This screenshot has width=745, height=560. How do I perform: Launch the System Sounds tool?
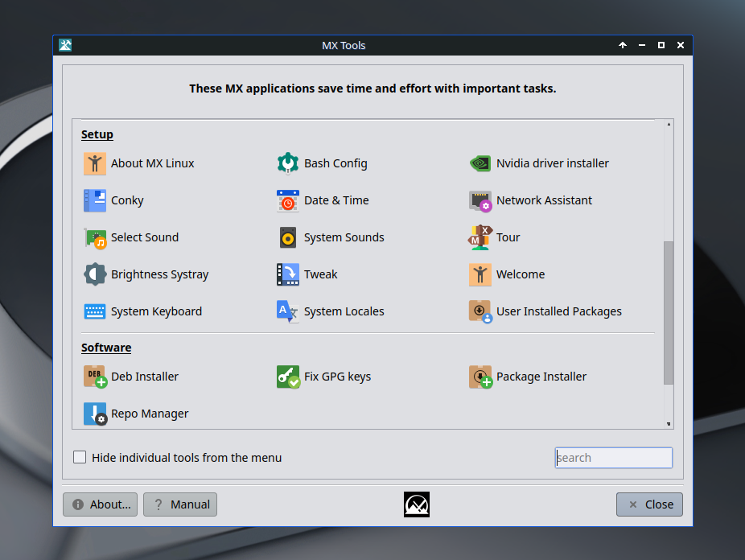click(x=344, y=237)
